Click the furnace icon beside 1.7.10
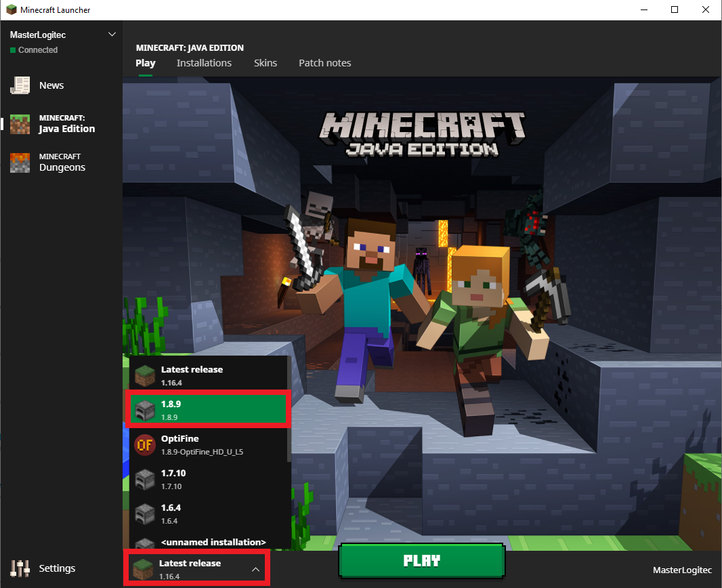This screenshot has height=588, width=722. pos(144,480)
